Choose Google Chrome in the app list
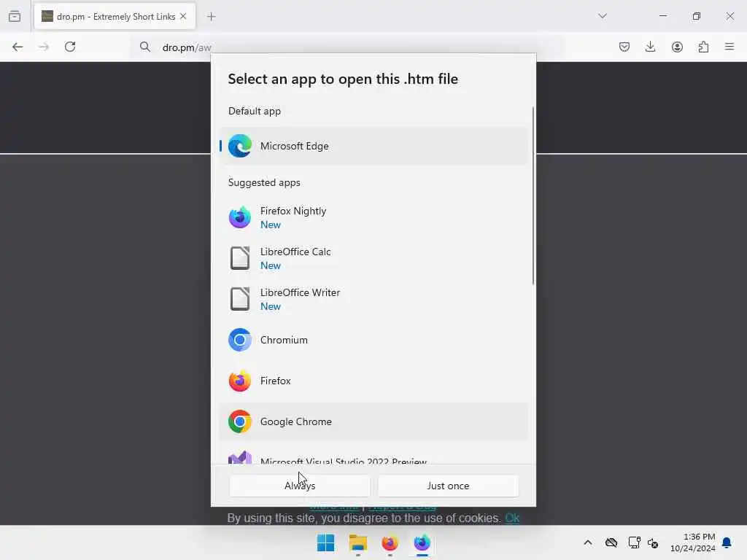This screenshot has width=747, height=560. [x=374, y=421]
